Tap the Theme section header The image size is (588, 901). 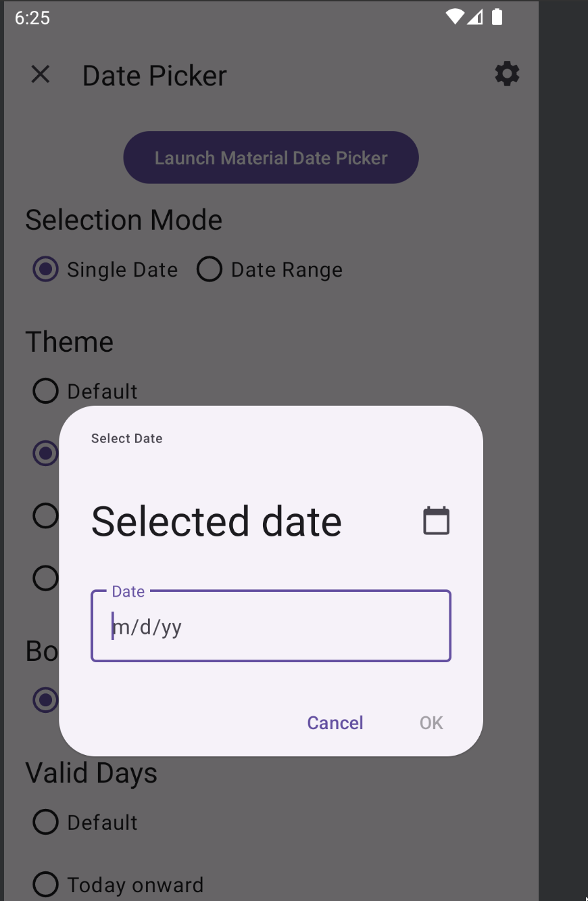tap(69, 342)
